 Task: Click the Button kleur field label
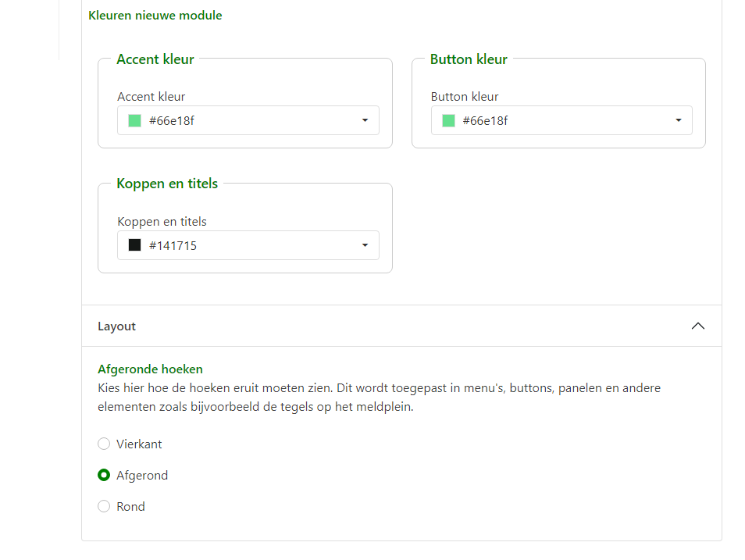(x=465, y=97)
